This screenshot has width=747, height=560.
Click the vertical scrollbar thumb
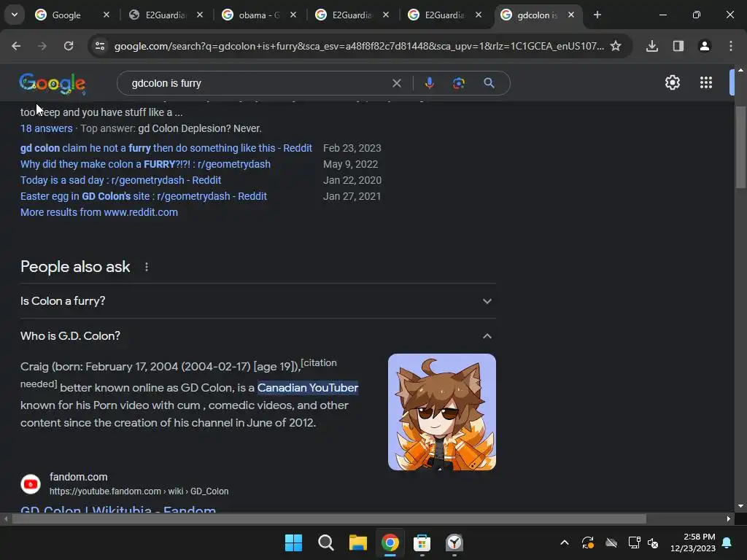pos(740,147)
